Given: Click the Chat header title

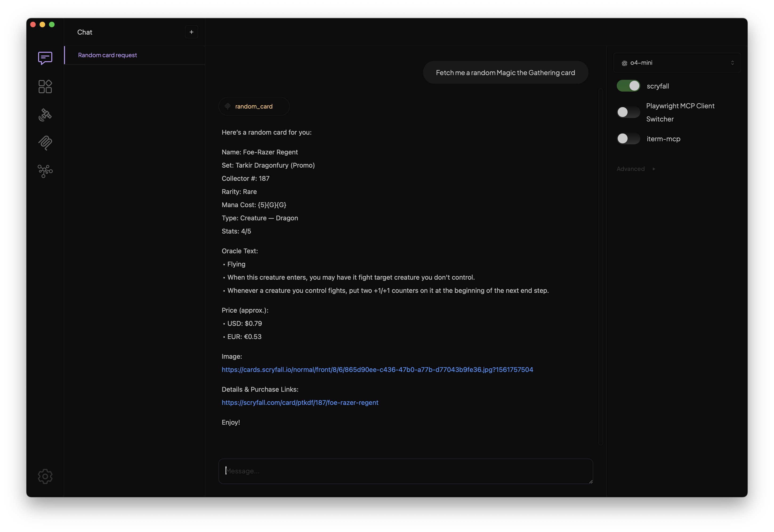Looking at the screenshot, I should (84, 32).
